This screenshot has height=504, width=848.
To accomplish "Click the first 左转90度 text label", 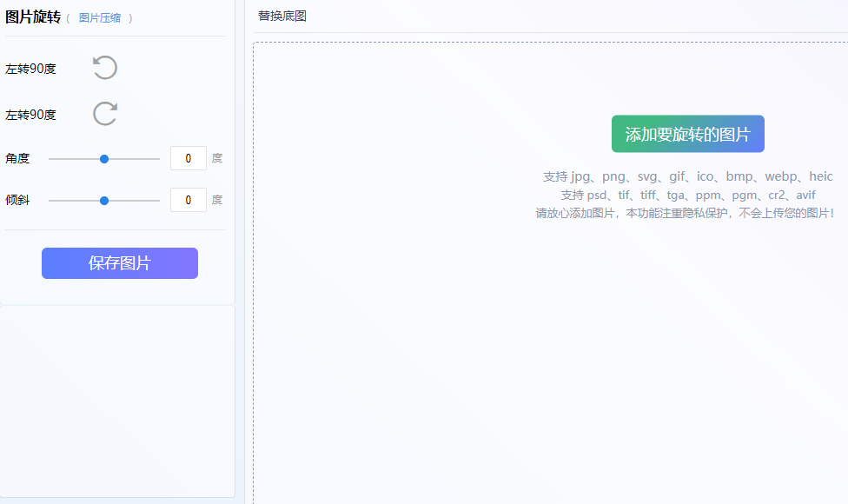I will tap(31, 67).
